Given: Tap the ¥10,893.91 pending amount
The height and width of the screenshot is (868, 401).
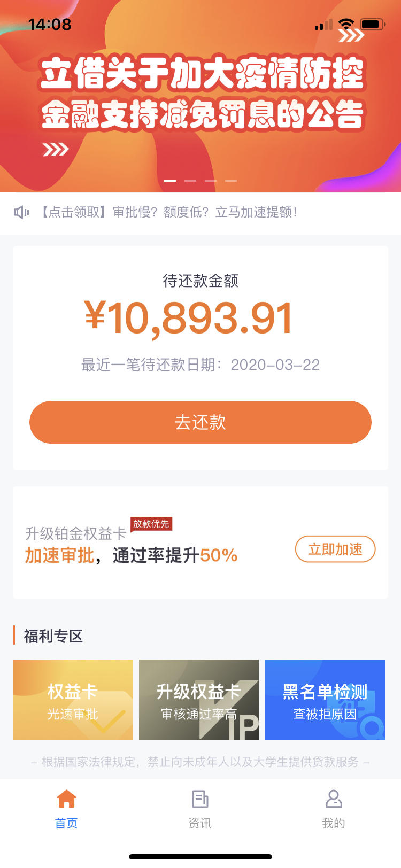Looking at the screenshot, I should [189, 319].
